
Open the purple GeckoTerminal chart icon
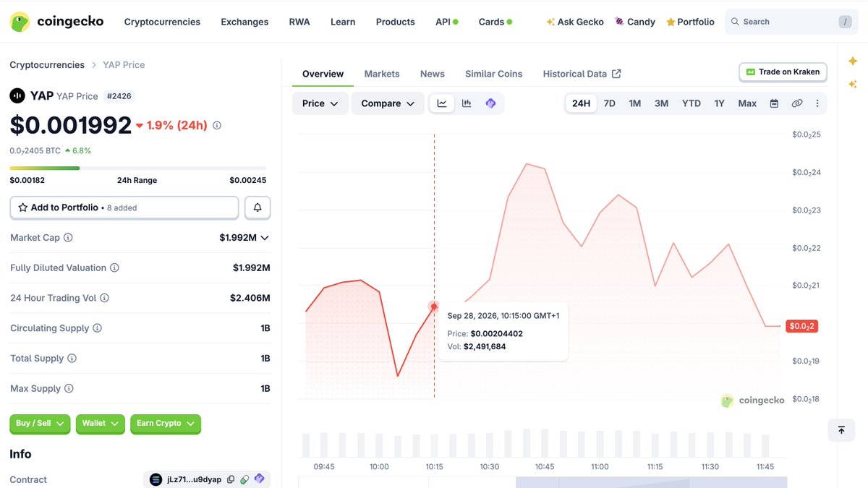(x=490, y=103)
